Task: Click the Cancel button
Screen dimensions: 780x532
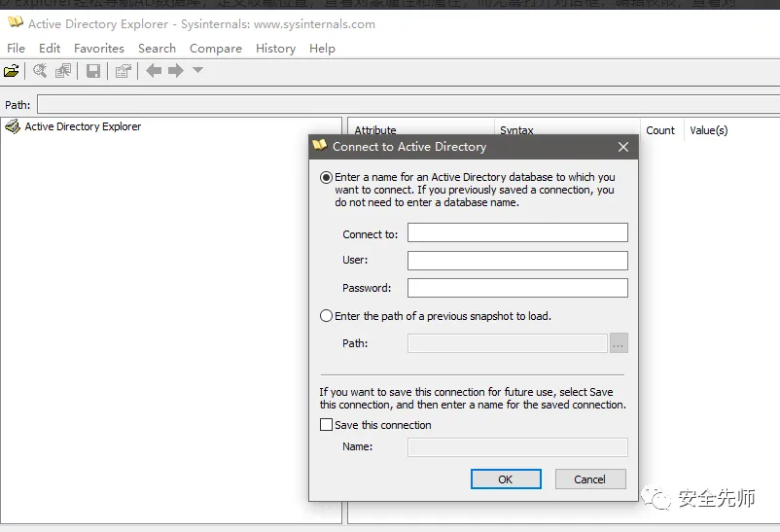Action: (590, 479)
